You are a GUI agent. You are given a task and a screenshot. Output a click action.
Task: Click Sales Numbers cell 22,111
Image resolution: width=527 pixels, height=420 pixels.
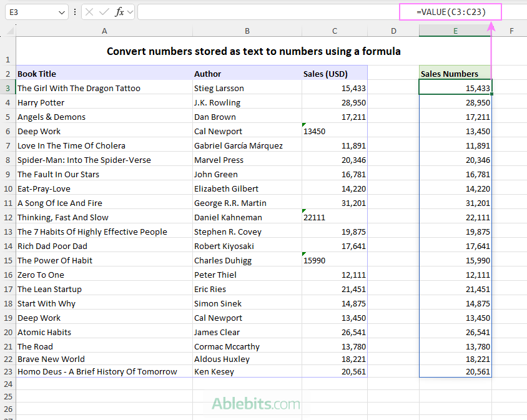click(x=455, y=217)
